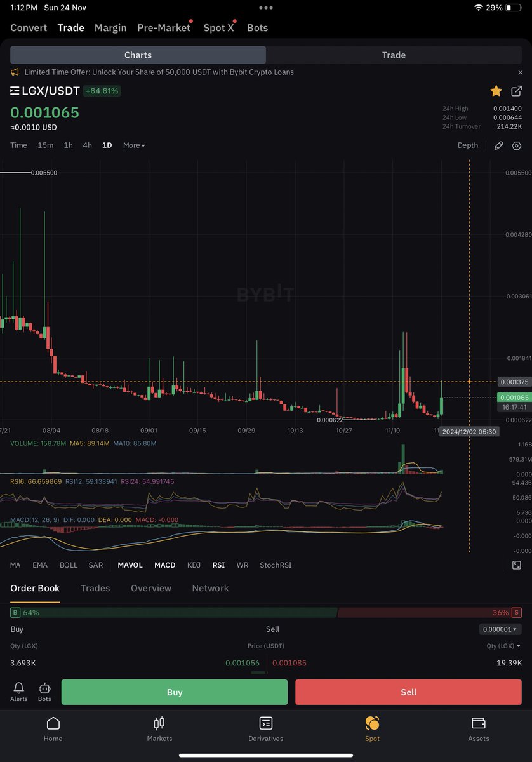
Task: Open chart settings hexagon icon
Action: tap(517, 145)
